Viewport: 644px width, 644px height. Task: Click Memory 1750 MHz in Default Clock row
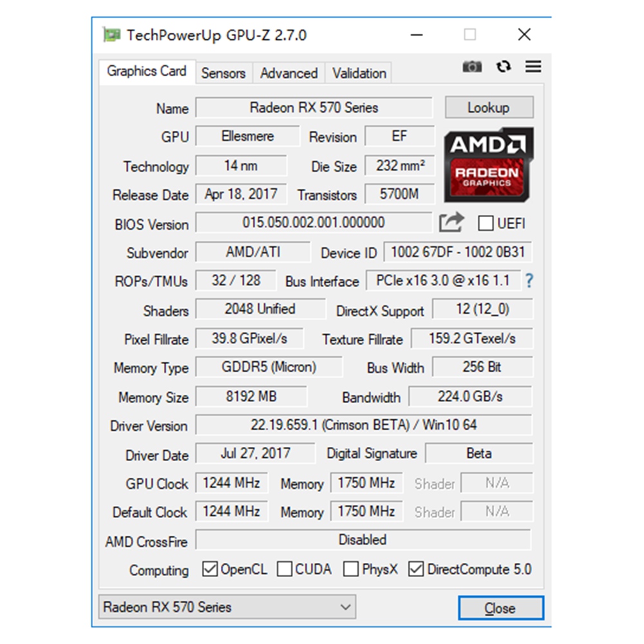click(x=366, y=511)
